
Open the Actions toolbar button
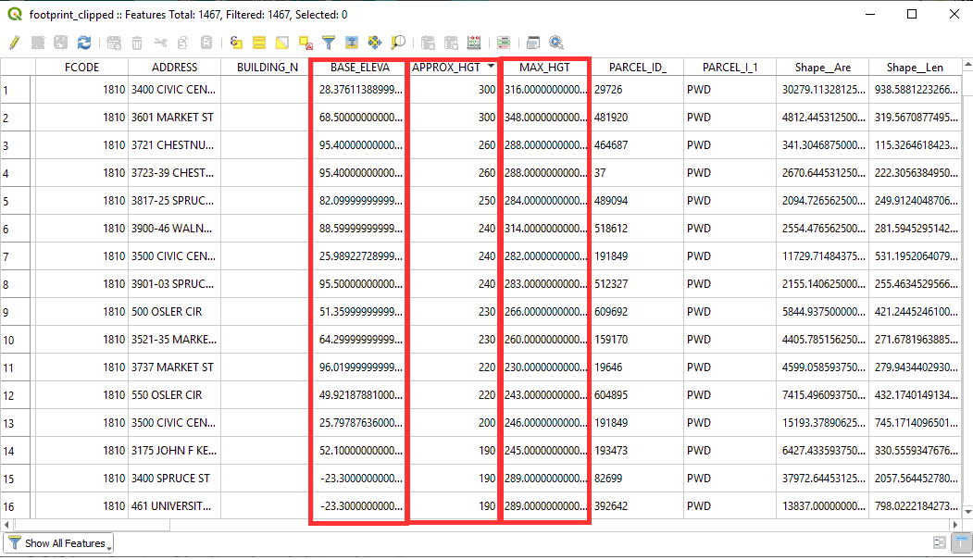click(555, 43)
